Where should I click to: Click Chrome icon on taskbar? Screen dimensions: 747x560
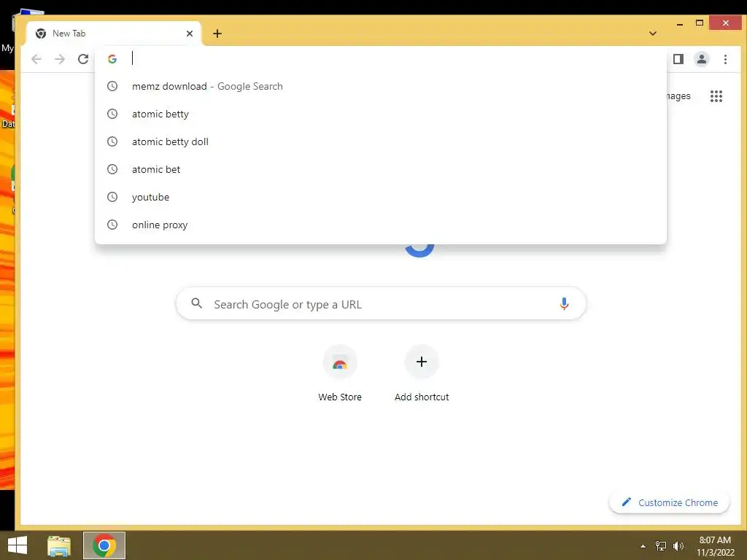(104, 545)
